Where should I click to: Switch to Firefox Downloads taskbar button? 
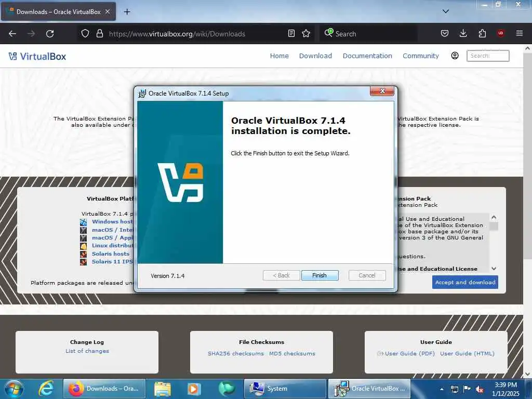104,389
